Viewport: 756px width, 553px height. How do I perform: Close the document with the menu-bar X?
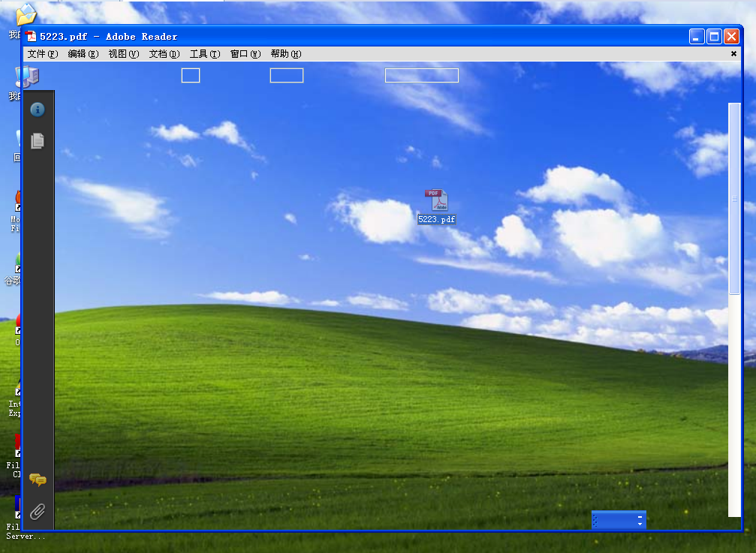733,53
